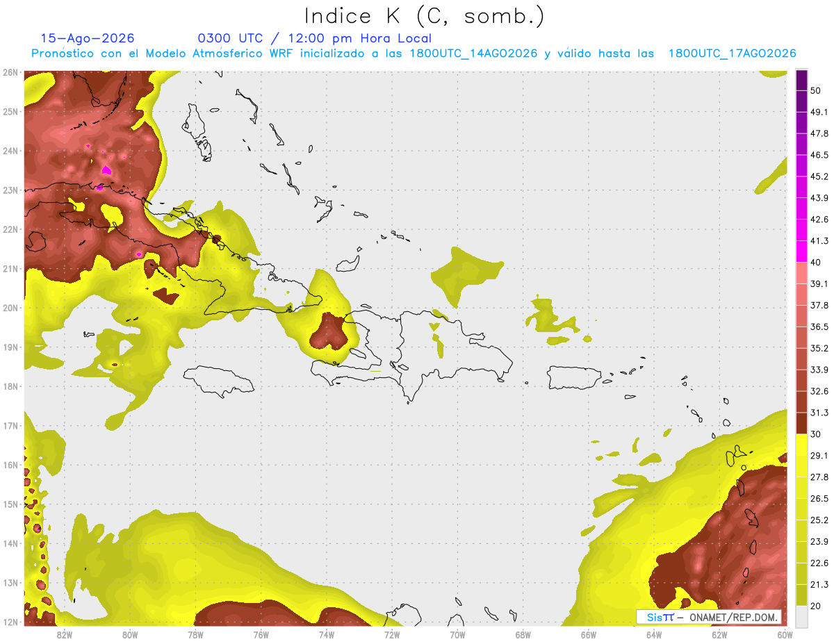Viewport: 834px width, 644px height.
Task: Click the longitude label "64W"
Action: tap(654, 635)
